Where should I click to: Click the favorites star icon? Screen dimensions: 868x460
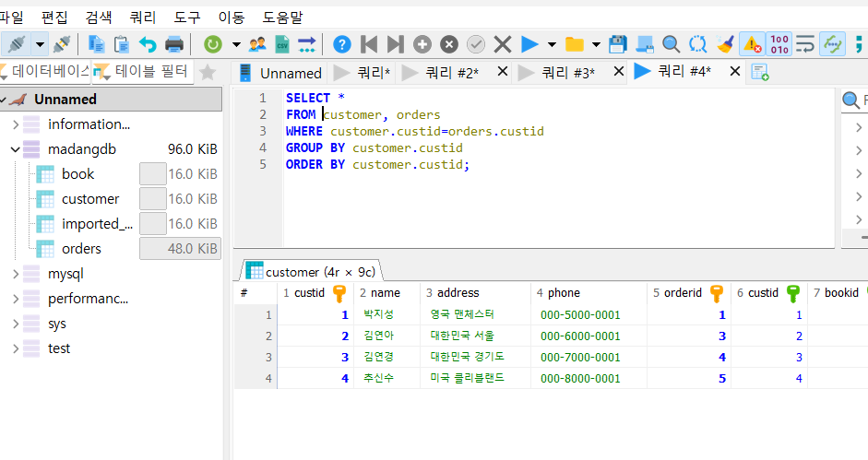(x=208, y=72)
